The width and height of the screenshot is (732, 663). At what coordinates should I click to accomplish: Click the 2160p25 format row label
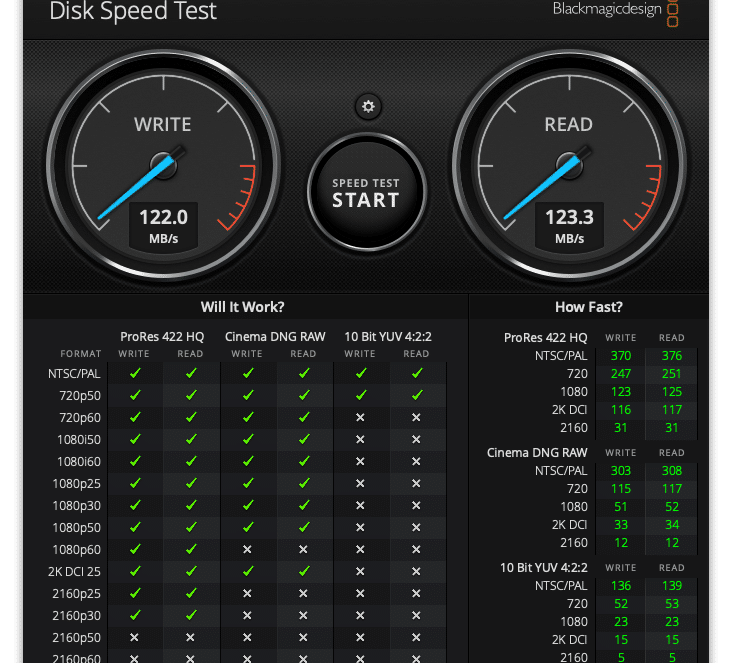(77, 593)
